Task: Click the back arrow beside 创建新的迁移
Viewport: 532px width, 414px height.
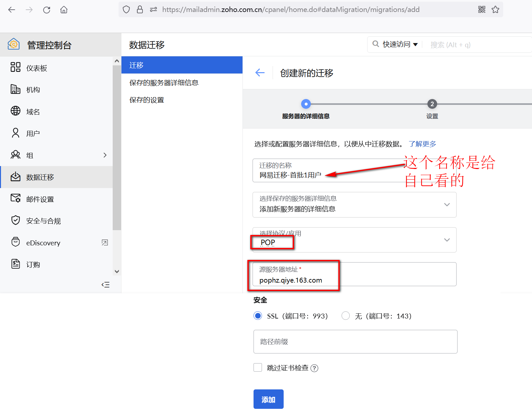Action: [260, 73]
